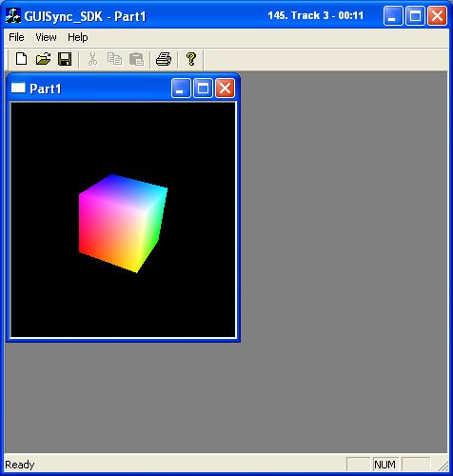The height and width of the screenshot is (476, 453).
Task: Minimize the Part1 child window
Action: tap(181, 88)
